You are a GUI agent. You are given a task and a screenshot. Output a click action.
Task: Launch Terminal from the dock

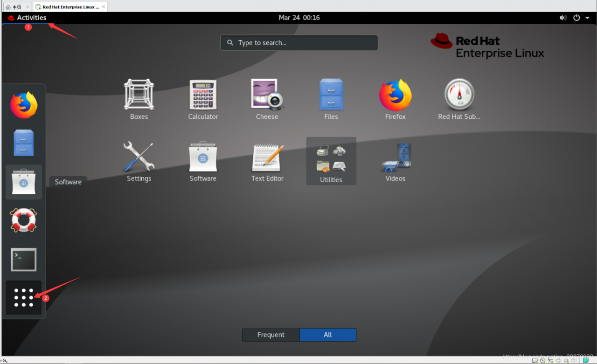tap(24, 260)
